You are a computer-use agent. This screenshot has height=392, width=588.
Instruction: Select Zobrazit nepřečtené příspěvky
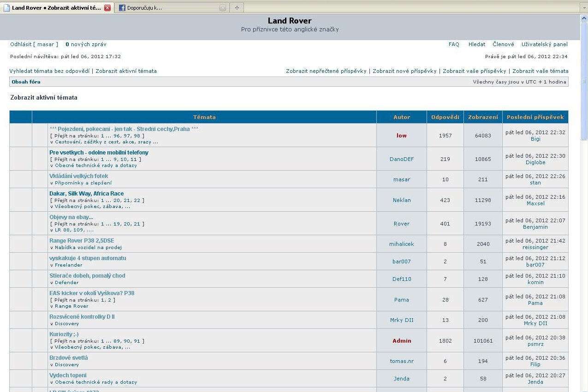point(326,71)
